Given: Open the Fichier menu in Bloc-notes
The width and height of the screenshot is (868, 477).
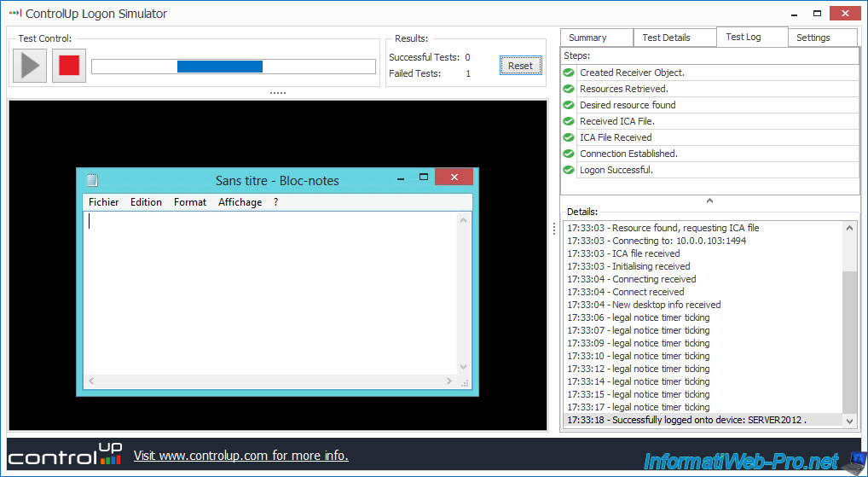Looking at the screenshot, I should point(103,202).
